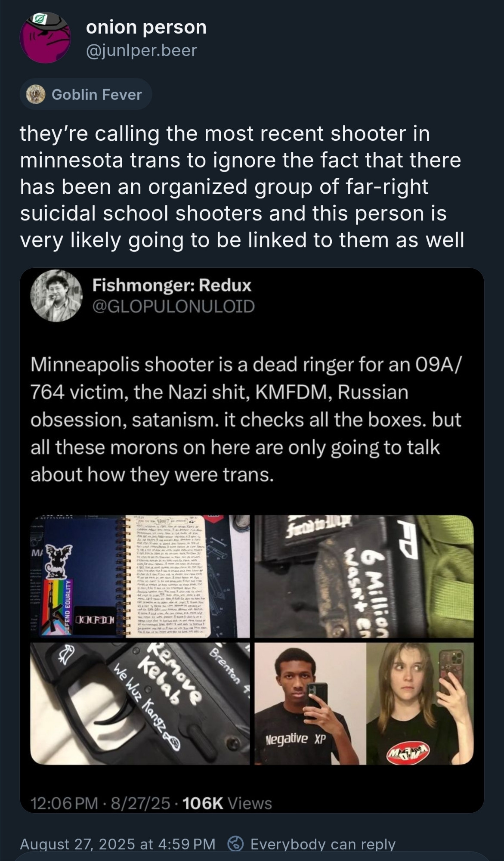Select the main post text about Minnesota
504x861 pixels.
pos(242,187)
